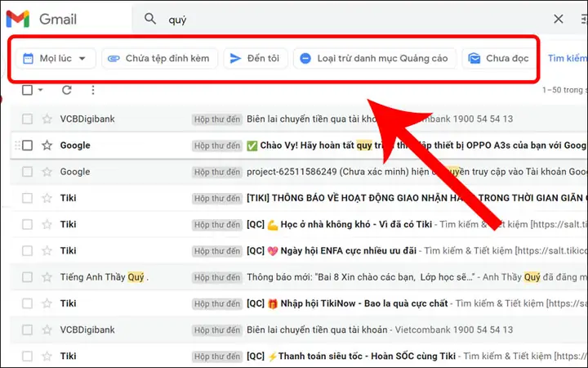Star the Tiki 'Học ở nhà không khó' email
This screenshot has height=368, width=588.
[47, 224]
